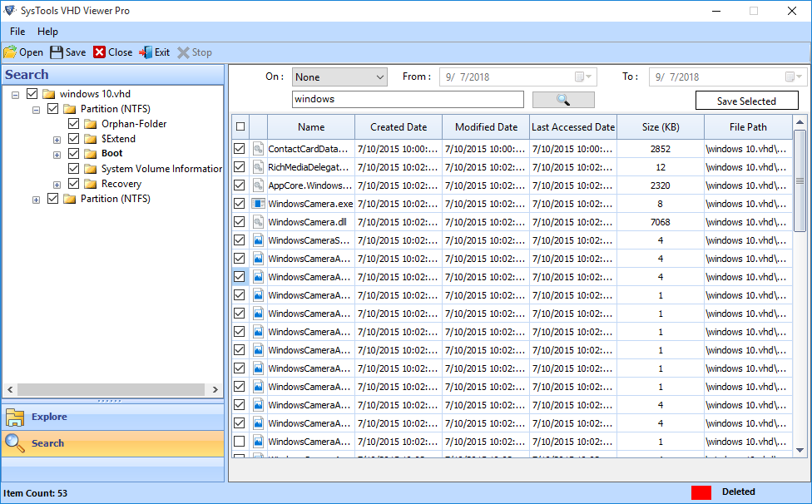Uncheck the windows 10.vhd tree checkbox
The height and width of the screenshot is (504, 812).
click(32, 94)
